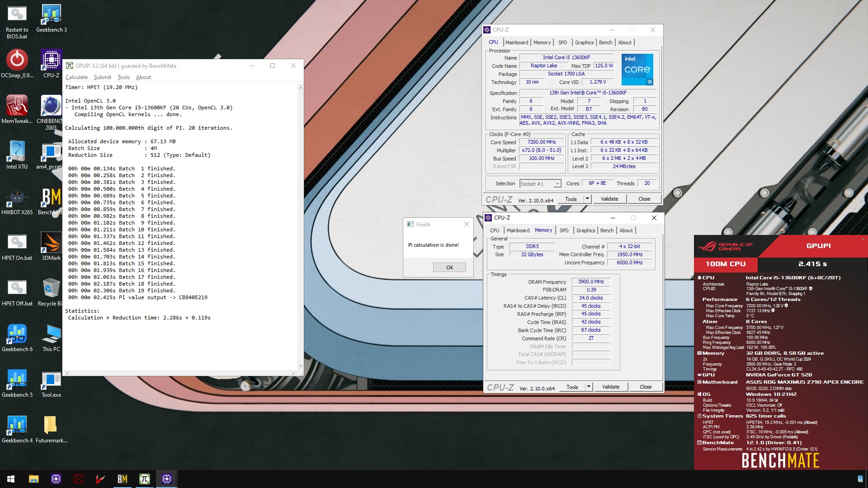Click Close button in upper CPU-Z window
The image size is (868, 488).
click(644, 199)
